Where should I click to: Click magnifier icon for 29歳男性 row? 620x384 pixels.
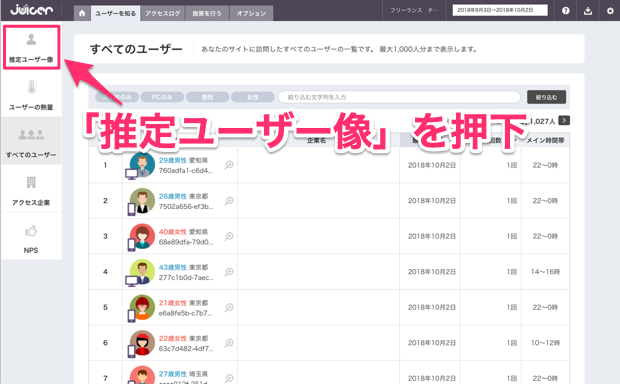click(x=229, y=165)
